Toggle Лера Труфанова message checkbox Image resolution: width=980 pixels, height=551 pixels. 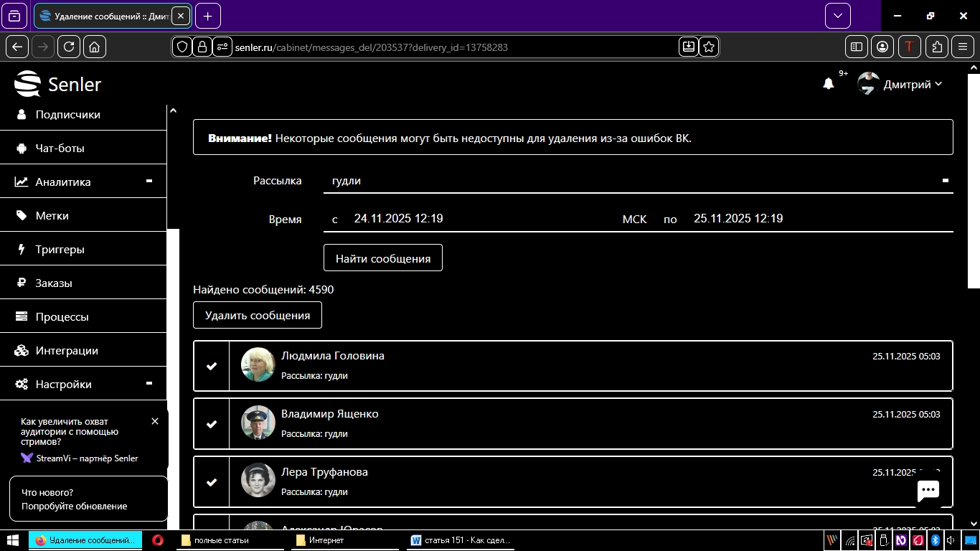point(212,482)
